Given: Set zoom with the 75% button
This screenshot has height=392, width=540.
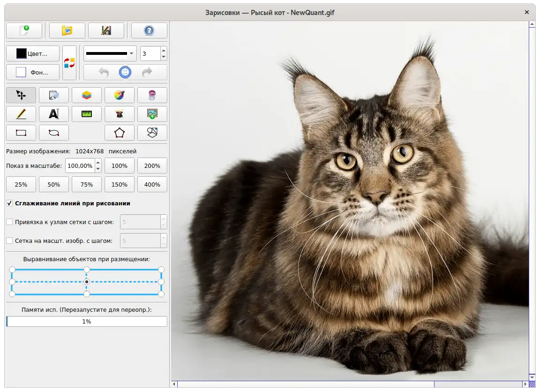Looking at the screenshot, I should 86,184.
